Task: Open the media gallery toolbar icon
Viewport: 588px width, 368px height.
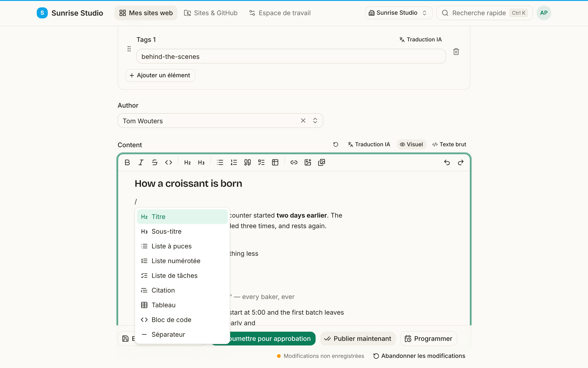Action: click(x=322, y=162)
